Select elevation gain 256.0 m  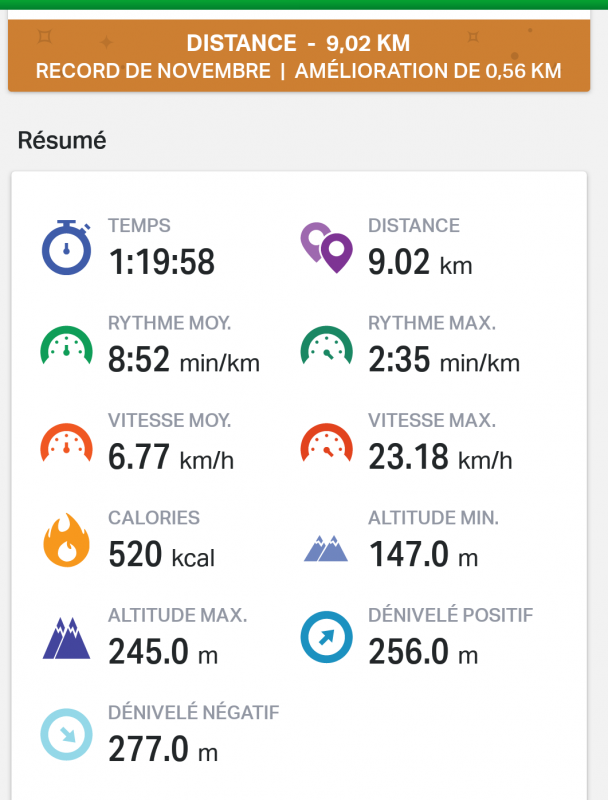click(423, 652)
